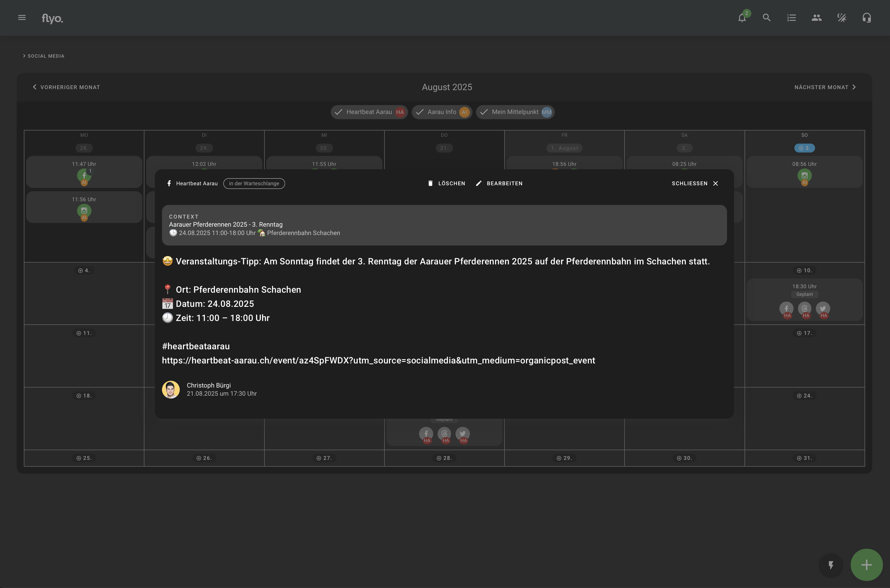Open Twitter icon in the planned post above 28.
Screen dimensions: 890x588
coord(463,434)
